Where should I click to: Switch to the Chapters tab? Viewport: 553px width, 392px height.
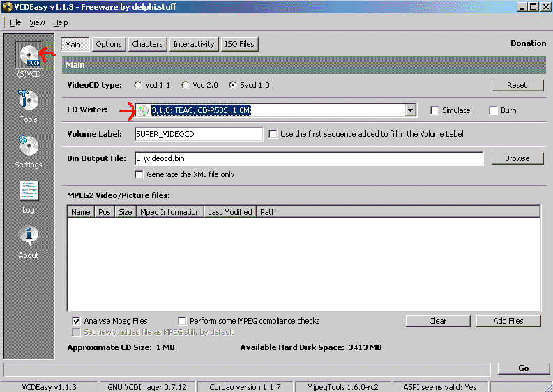point(147,44)
